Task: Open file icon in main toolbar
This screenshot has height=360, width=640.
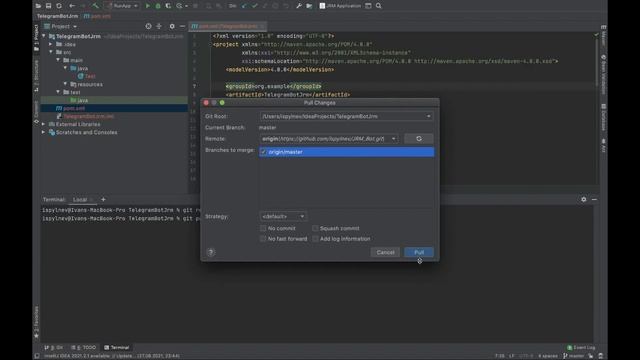Action: pyautogui.click(x=38, y=6)
